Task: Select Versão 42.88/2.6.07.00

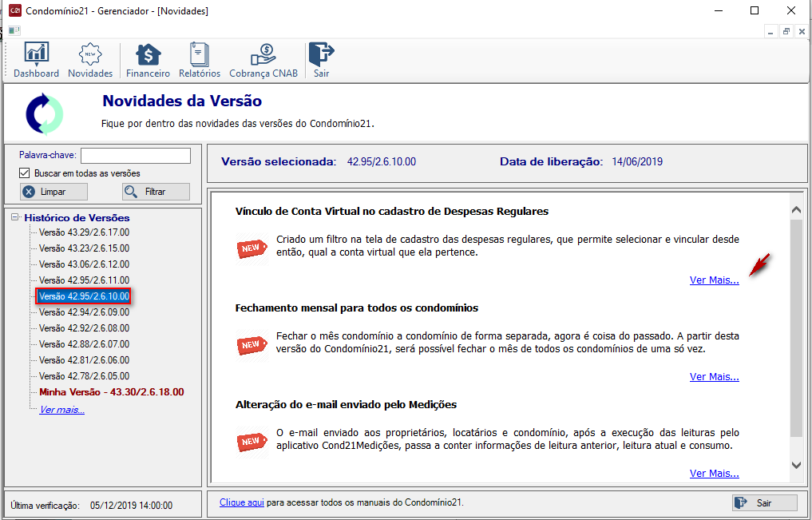Action: [x=85, y=344]
